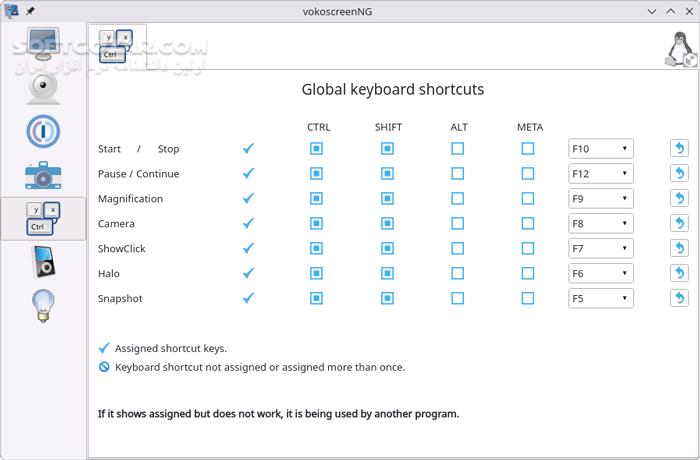Viewport: 700px width, 460px height.
Task: Reset the Start / Stop shortcut
Action: (x=679, y=148)
